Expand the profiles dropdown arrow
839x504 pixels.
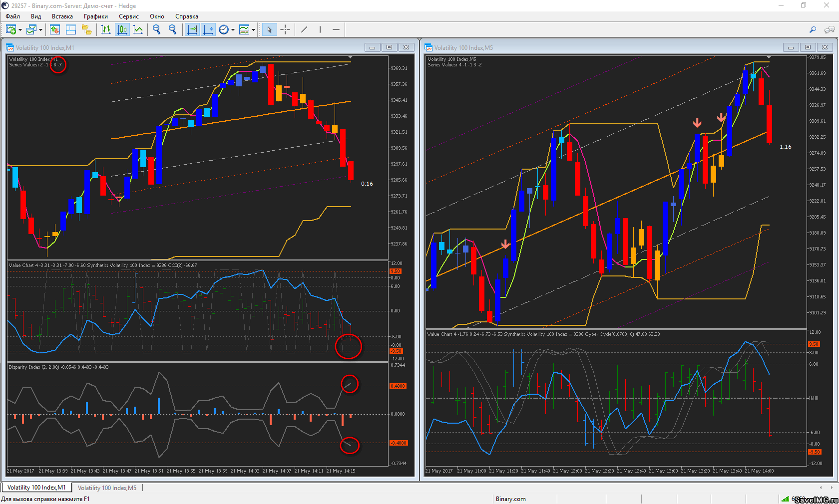point(40,30)
